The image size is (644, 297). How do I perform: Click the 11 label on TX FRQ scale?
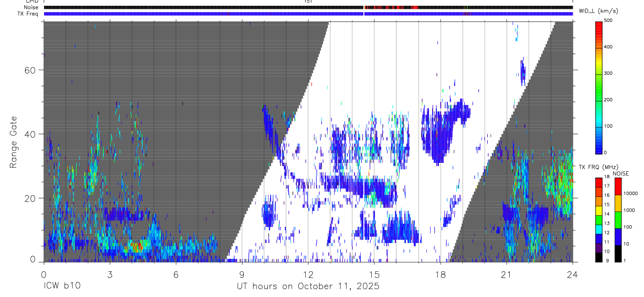point(606,243)
